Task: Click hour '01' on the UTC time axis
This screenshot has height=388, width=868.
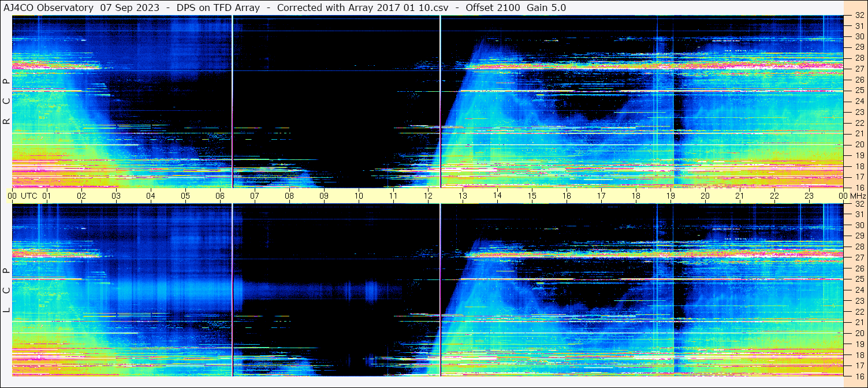Action: coord(47,196)
